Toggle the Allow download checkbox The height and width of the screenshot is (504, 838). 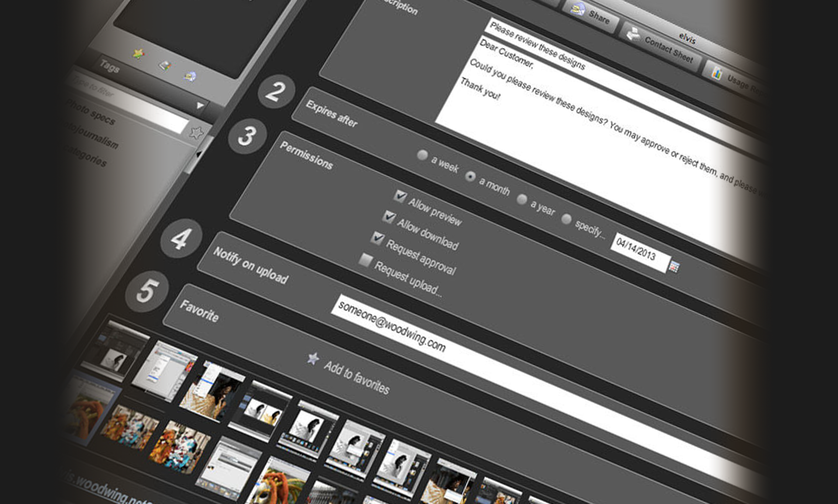pyautogui.click(x=389, y=216)
